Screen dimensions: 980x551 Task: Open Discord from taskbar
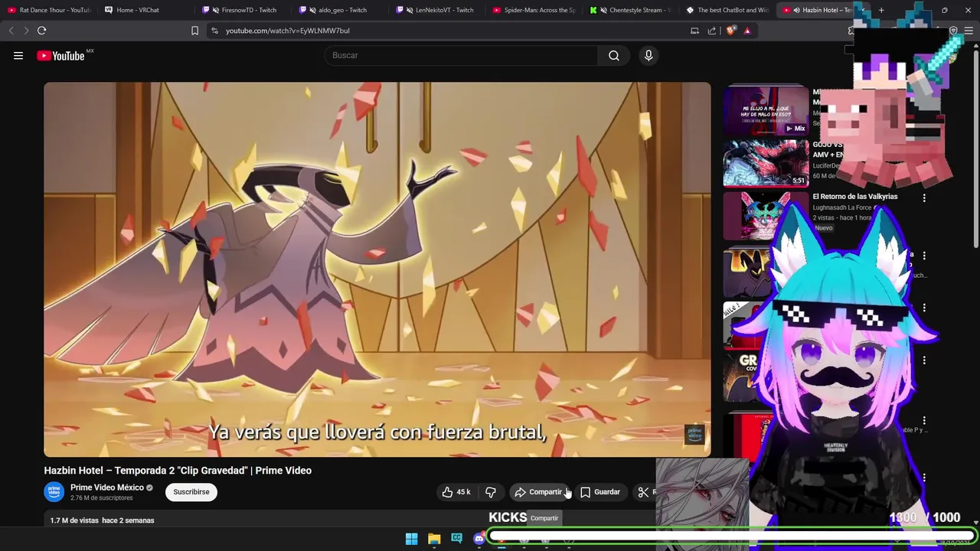(479, 539)
